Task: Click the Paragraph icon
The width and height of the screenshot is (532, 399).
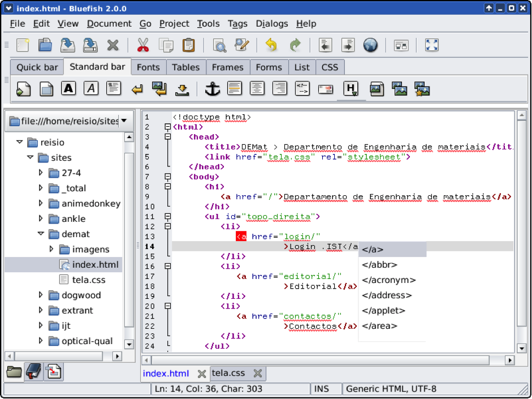Action: pos(114,88)
